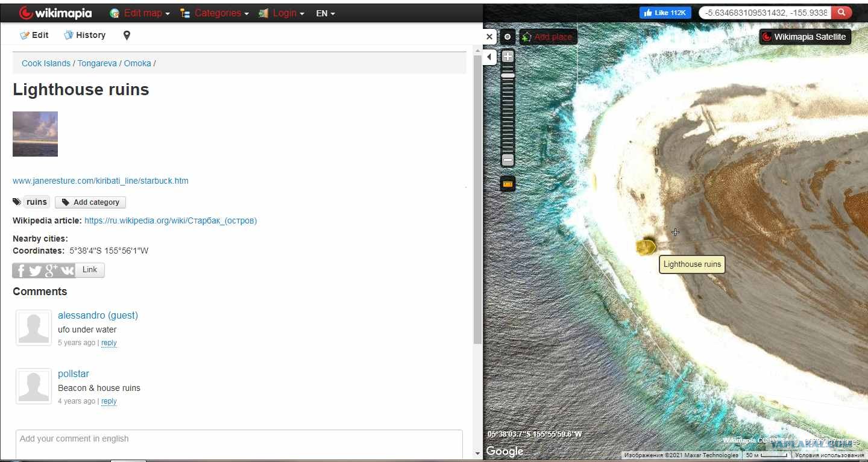The width and height of the screenshot is (868, 462).
Task: Click the Google logo on the map
Action: 505,451
